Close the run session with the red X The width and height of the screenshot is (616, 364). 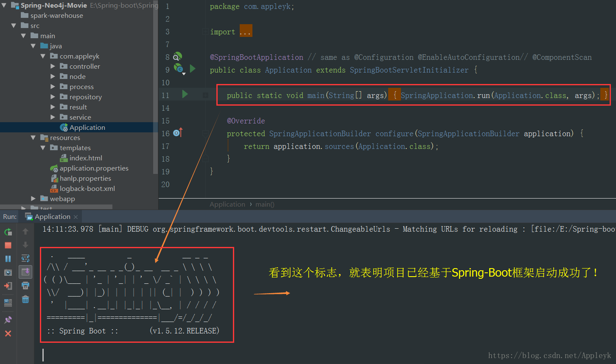[x=8, y=333]
